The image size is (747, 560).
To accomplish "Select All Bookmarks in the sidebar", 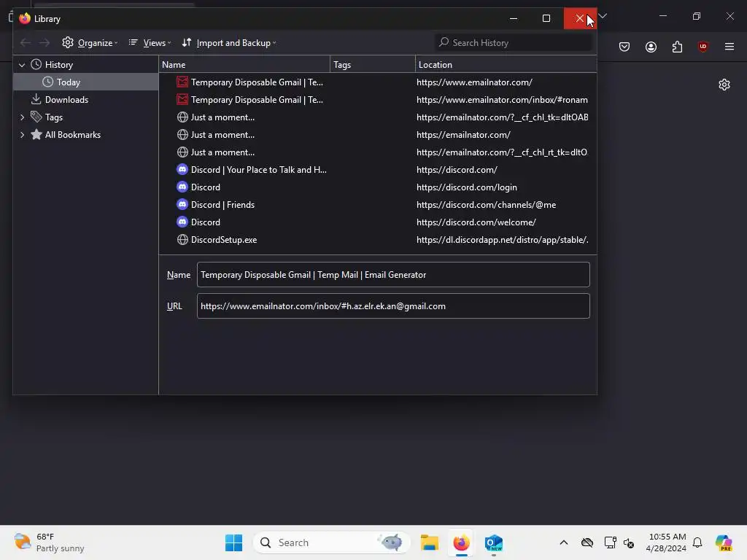I will [x=73, y=135].
